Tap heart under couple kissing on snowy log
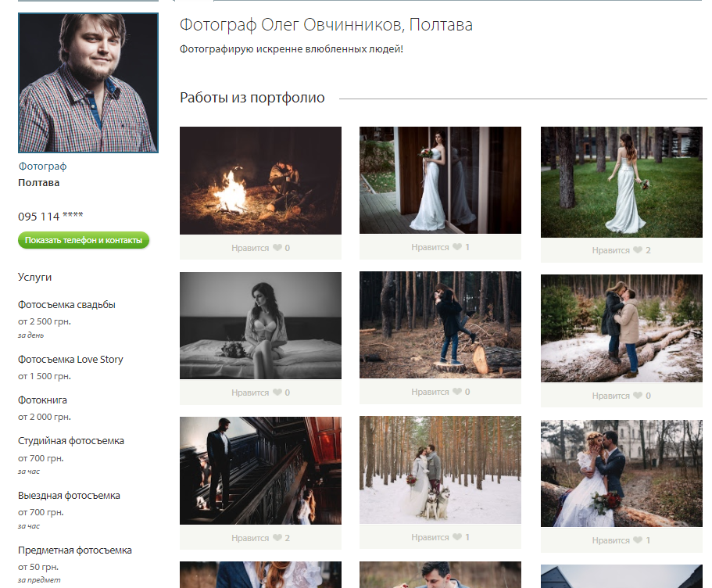 point(637,396)
